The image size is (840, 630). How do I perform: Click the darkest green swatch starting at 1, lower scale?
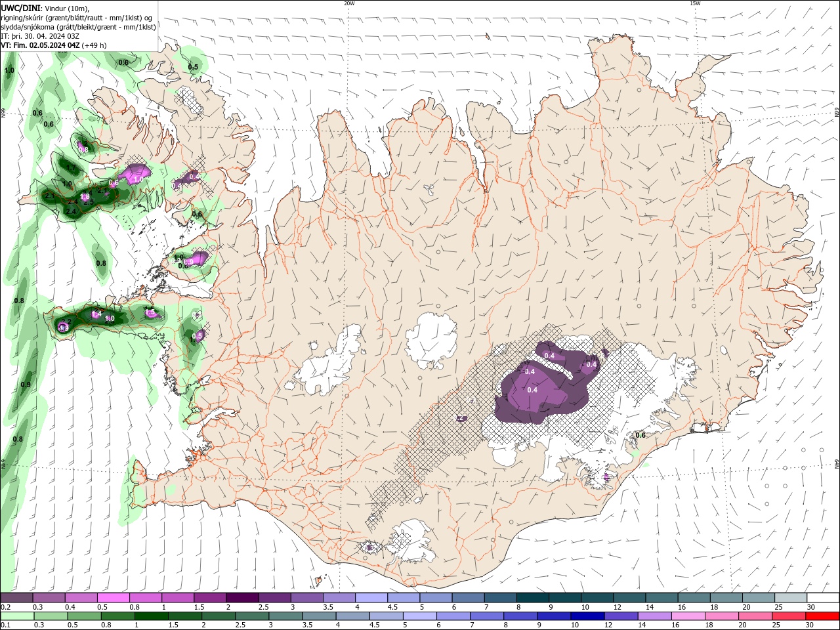click(151, 616)
